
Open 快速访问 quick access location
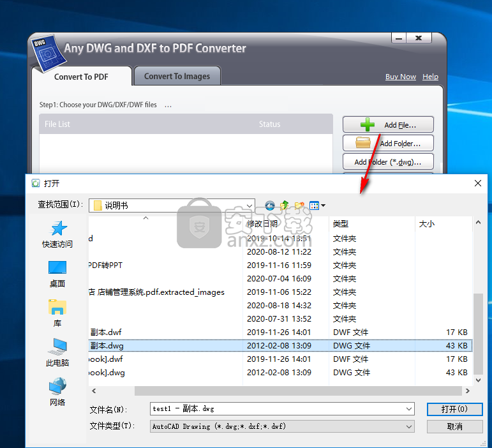pos(57,234)
